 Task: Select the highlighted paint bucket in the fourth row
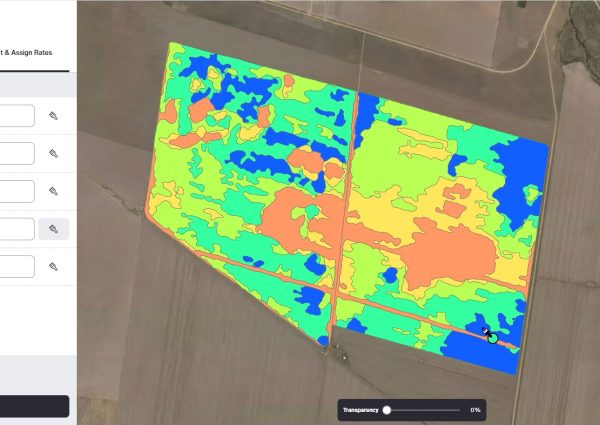click(x=54, y=229)
